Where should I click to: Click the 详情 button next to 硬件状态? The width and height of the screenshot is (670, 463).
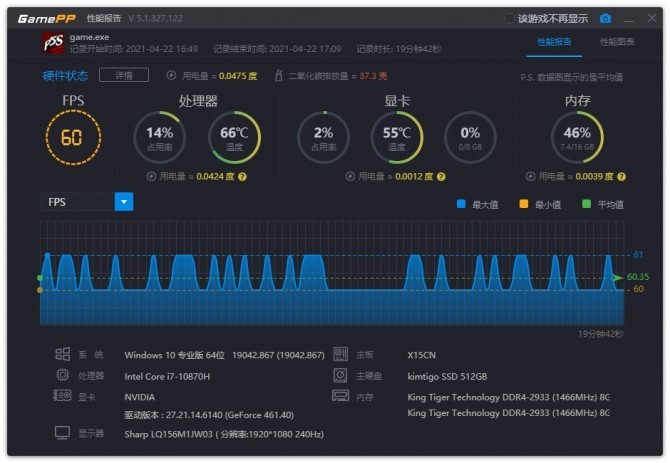[x=124, y=75]
